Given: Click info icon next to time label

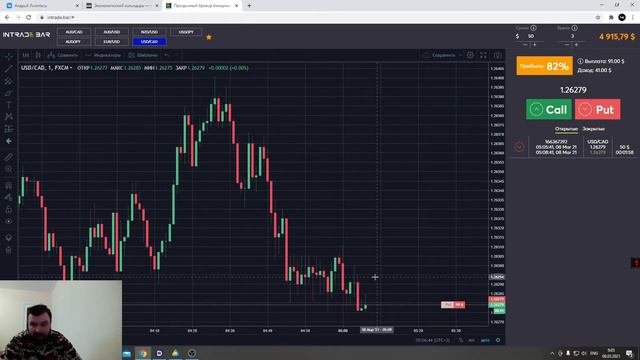Looking at the screenshot, I should 574,28.
